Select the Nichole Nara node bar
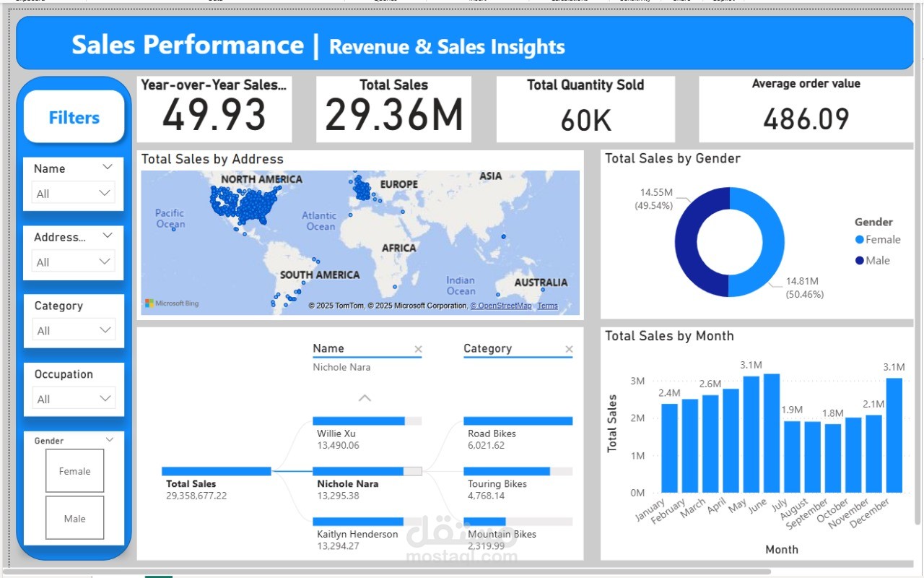The width and height of the screenshot is (924, 578). [x=367, y=471]
